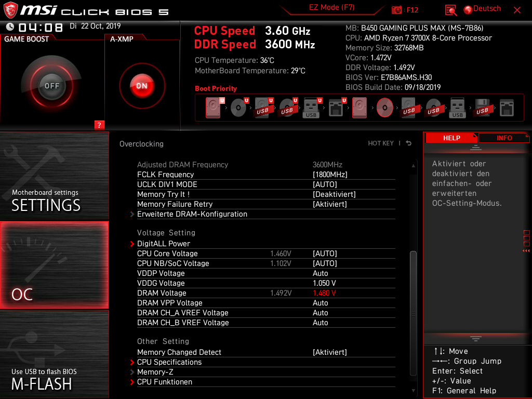Select the UEFI USB CD/DVD boot icon
The height and width of the screenshot is (399, 532).
[x=288, y=108]
